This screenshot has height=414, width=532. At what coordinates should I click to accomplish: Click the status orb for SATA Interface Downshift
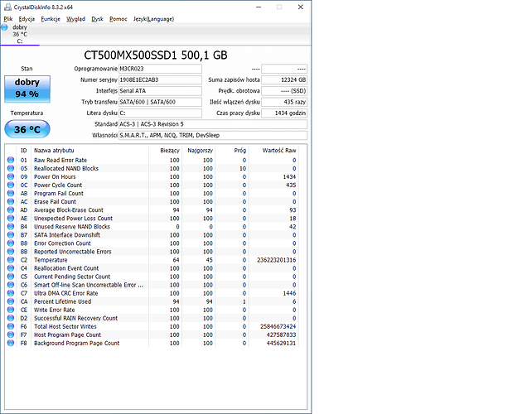(11, 235)
